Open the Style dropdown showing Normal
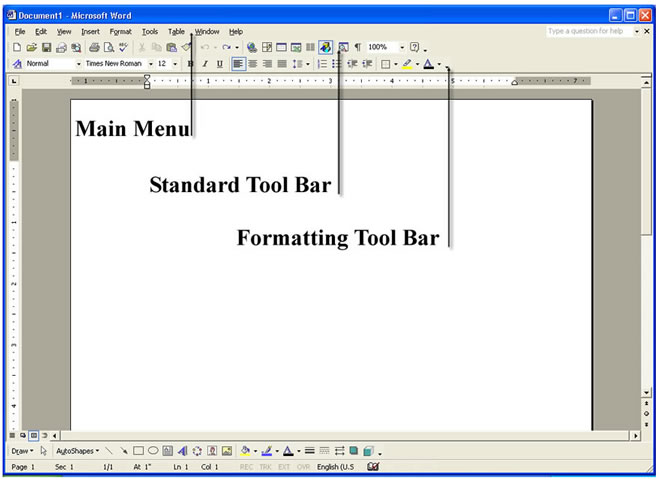 click(x=79, y=63)
